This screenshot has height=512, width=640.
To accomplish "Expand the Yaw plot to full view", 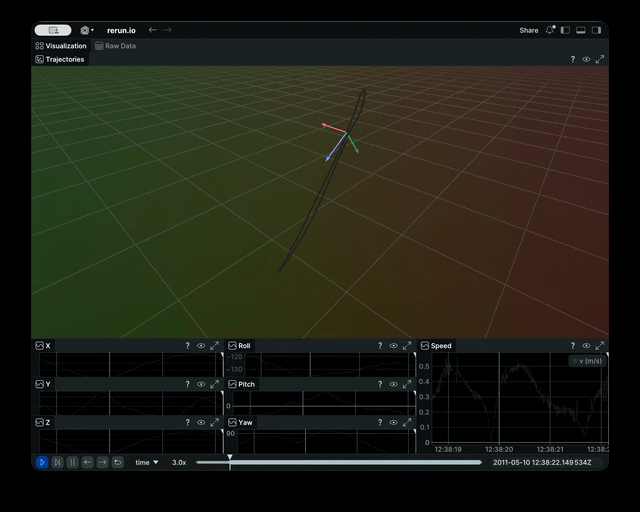I will (407, 422).
